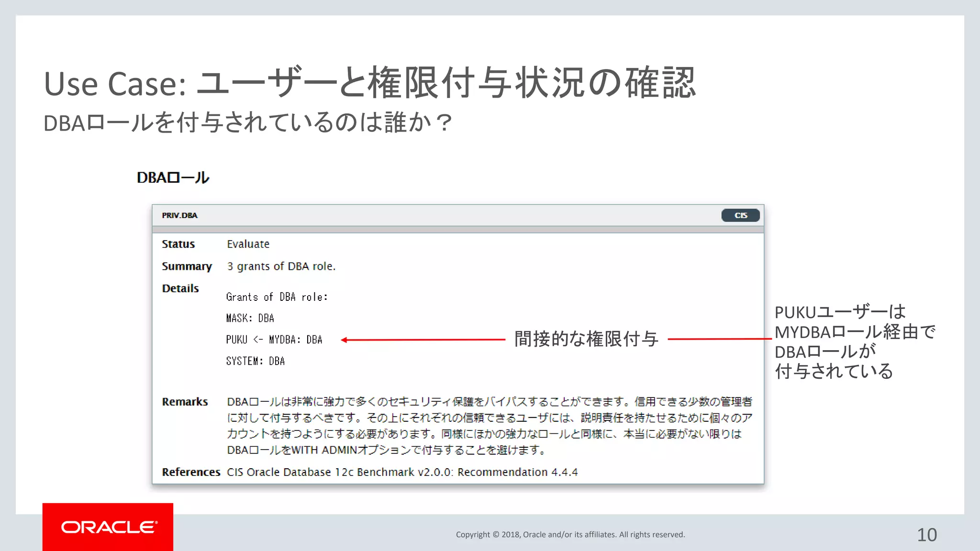Click the 'PUKU <- MYDBA: DBA' entry
Screen dimensions: 980x551
(x=274, y=340)
